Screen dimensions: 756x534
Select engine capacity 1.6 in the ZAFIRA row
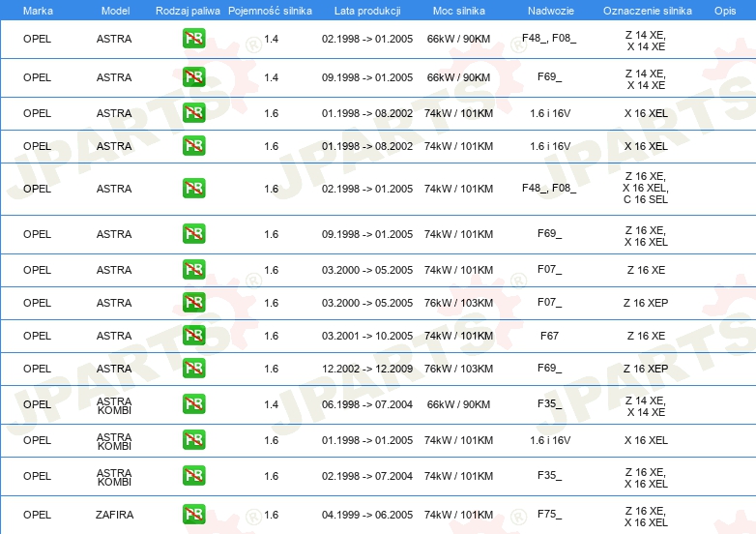point(272,515)
